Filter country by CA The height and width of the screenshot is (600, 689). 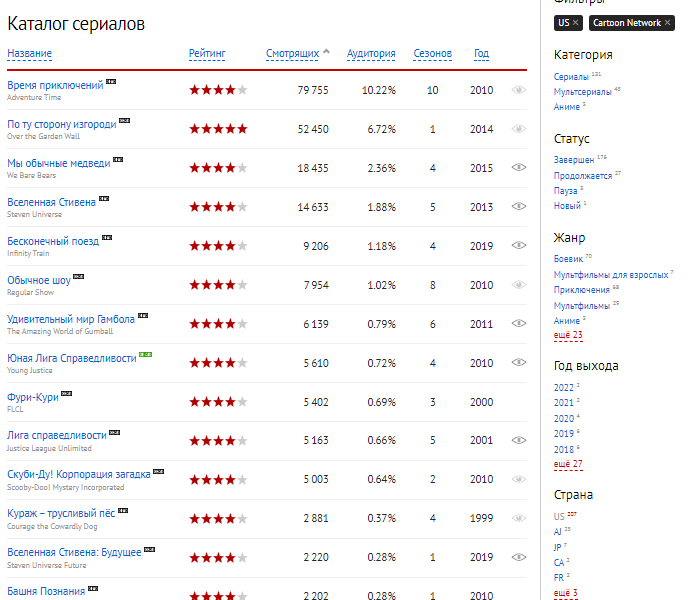[559, 563]
